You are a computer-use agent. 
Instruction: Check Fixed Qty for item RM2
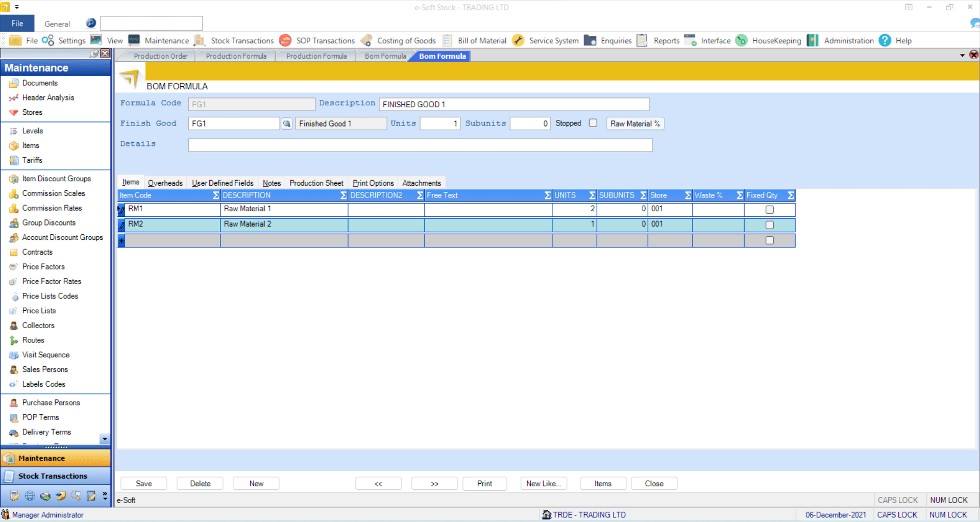(x=769, y=225)
